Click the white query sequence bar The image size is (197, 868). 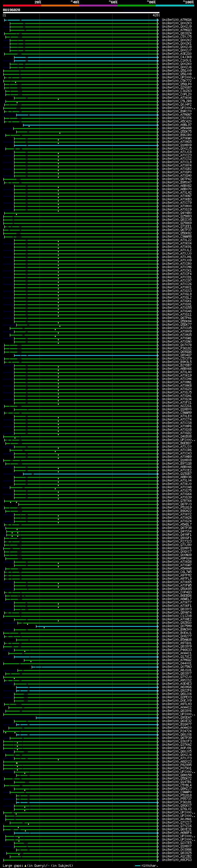click(81, 12)
